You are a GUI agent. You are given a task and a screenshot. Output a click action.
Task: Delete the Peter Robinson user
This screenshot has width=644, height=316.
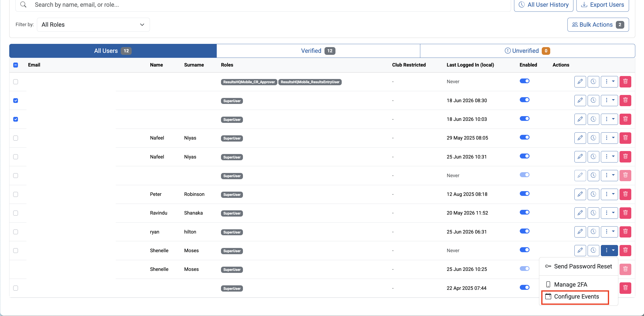625,194
